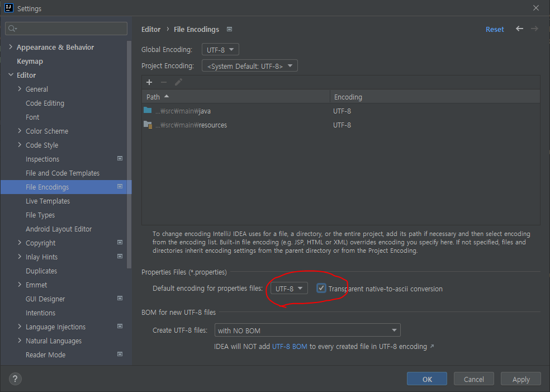Image resolution: width=550 pixels, height=392 pixels.
Task: Open Live Templates settings
Action: click(x=48, y=201)
